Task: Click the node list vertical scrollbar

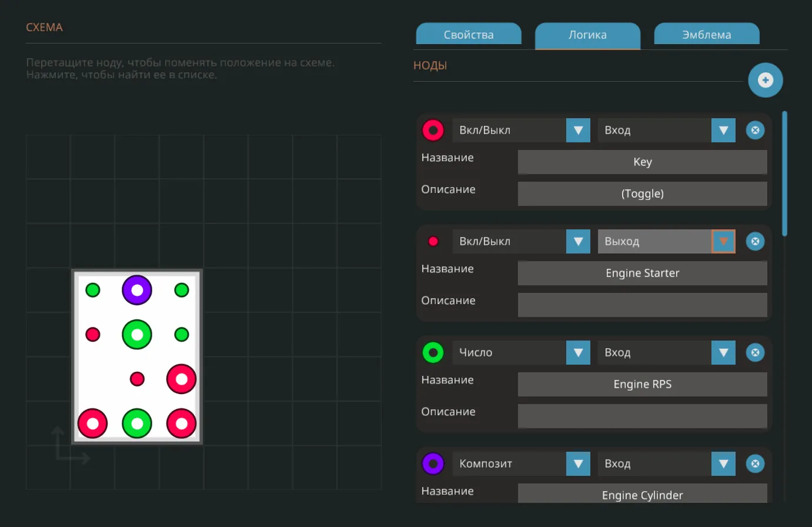Action: click(784, 174)
